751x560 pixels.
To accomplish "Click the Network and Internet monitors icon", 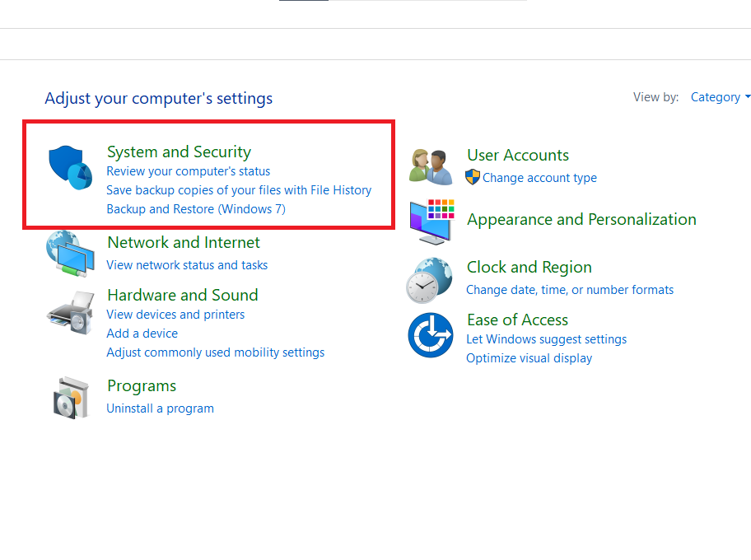I will click(x=70, y=253).
